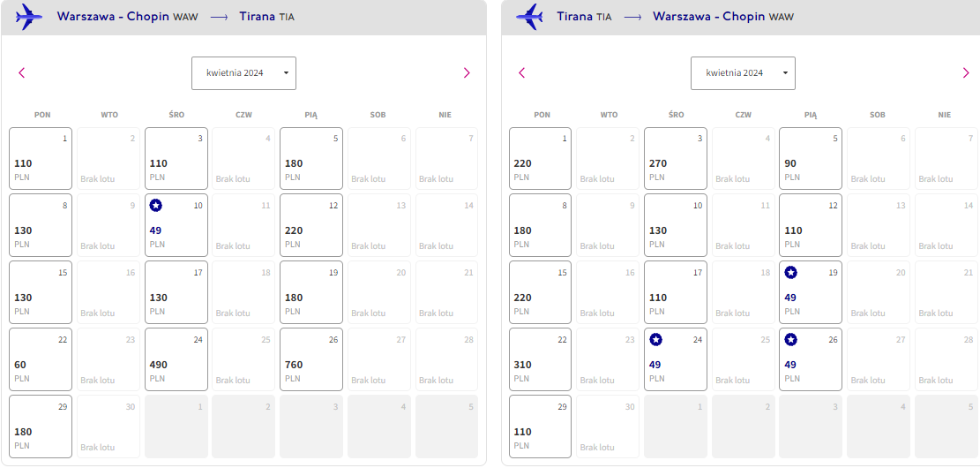Open the kwietnia 2024 dropdown for outbound flight
The image size is (980, 468).
pos(243,73)
